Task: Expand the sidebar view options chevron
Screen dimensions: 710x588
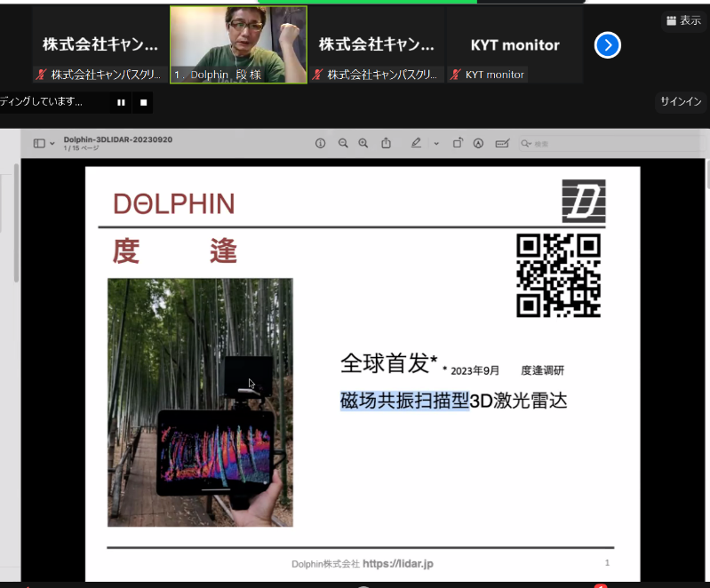Action: click(x=52, y=144)
